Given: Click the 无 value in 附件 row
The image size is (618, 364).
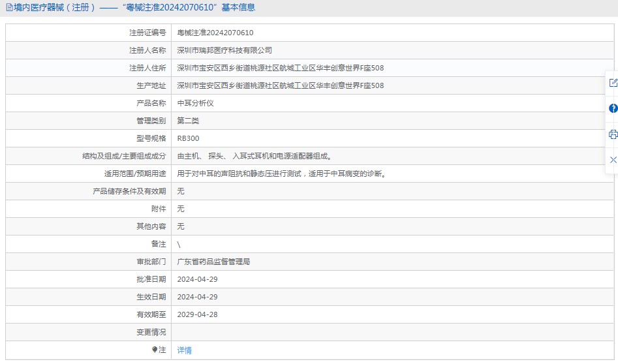Looking at the screenshot, I should coord(181,209).
